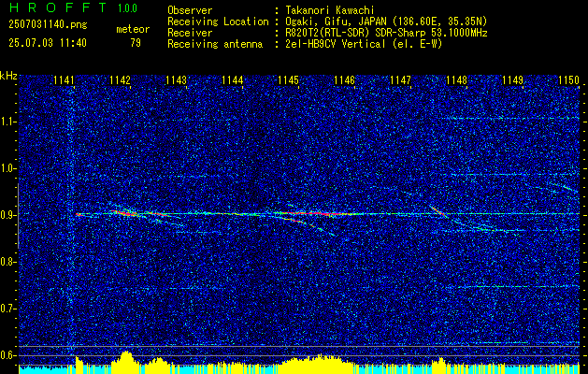This screenshot has height=374, width=588.
Task: Click the diagonal echo trace near 1148
Action: 438,211
